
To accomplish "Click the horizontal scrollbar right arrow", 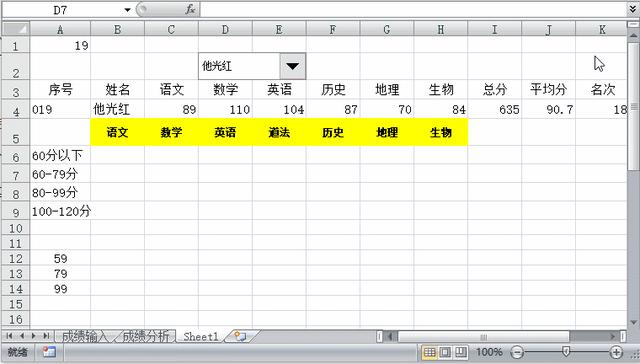I will point(613,337).
